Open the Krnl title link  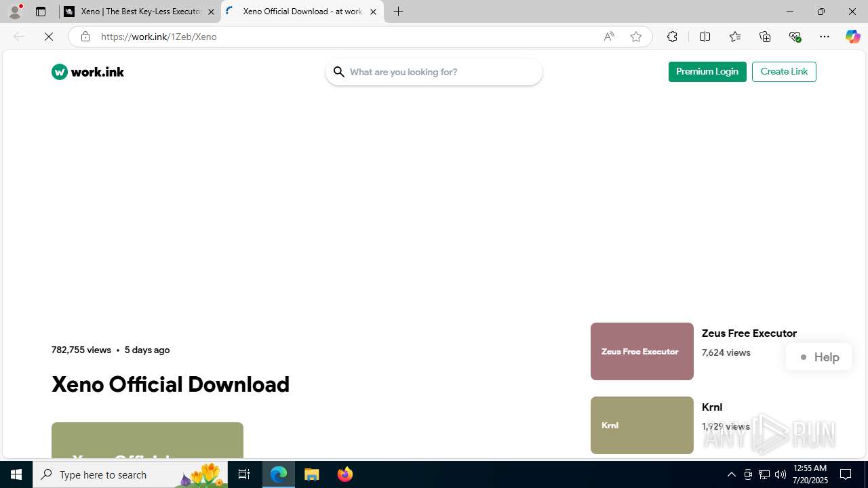[712, 407]
